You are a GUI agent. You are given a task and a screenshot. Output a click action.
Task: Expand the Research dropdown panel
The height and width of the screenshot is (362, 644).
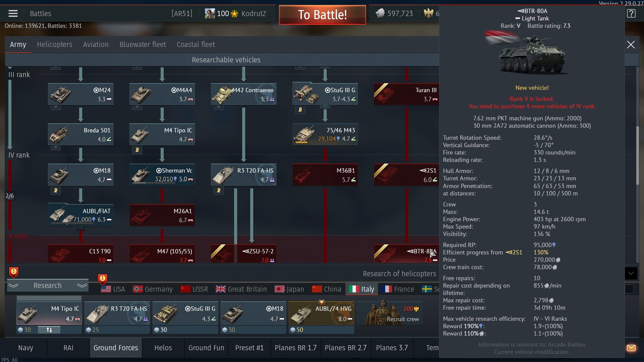[48, 286]
